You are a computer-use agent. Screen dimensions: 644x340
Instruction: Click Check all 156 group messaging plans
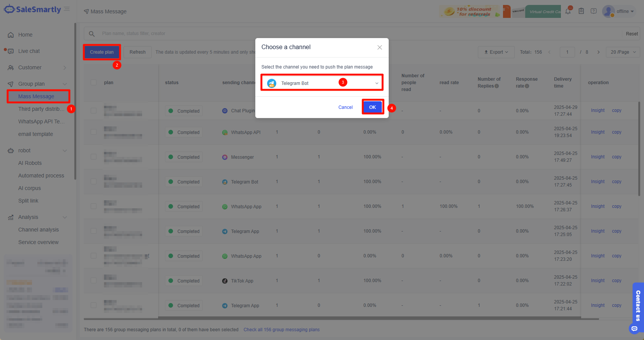[282, 330]
